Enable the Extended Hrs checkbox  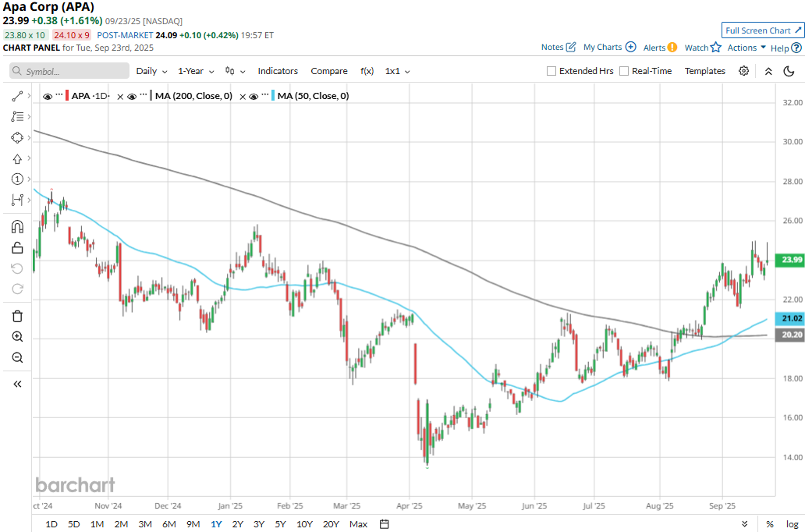(551, 71)
